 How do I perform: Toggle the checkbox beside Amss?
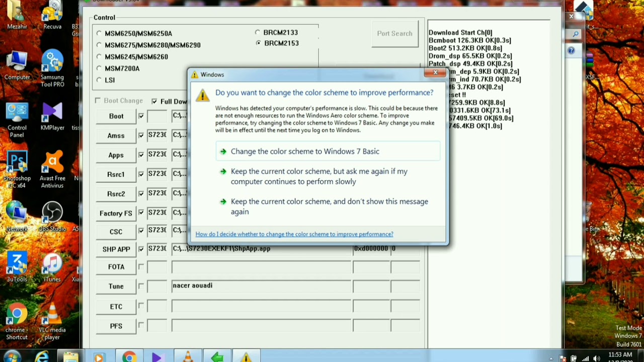tap(141, 135)
